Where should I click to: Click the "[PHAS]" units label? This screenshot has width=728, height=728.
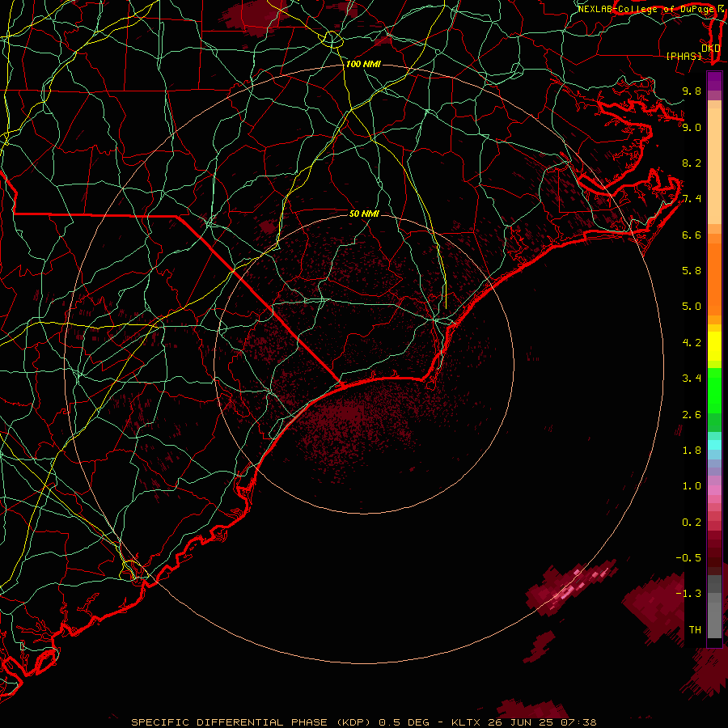[x=684, y=56]
